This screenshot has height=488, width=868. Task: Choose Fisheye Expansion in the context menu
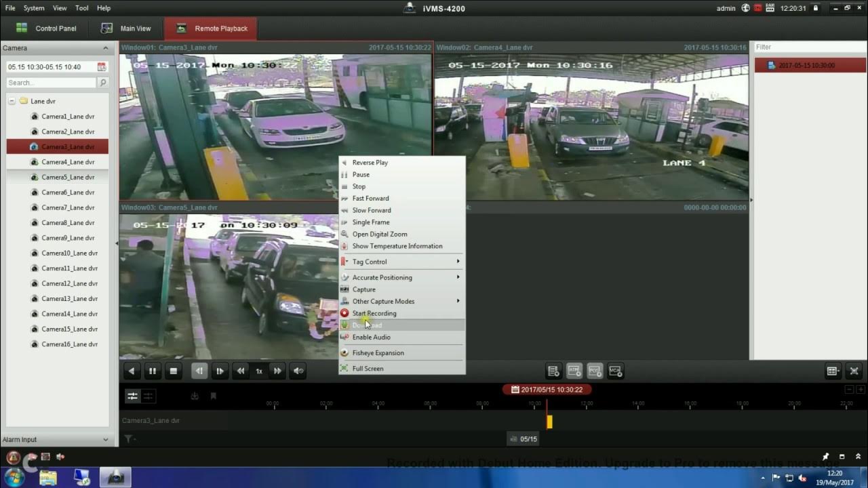point(402,353)
